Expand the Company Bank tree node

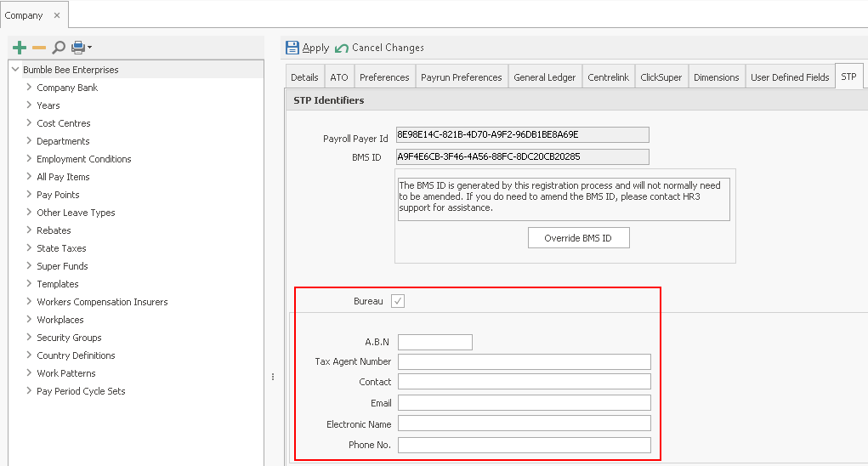click(x=29, y=88)
